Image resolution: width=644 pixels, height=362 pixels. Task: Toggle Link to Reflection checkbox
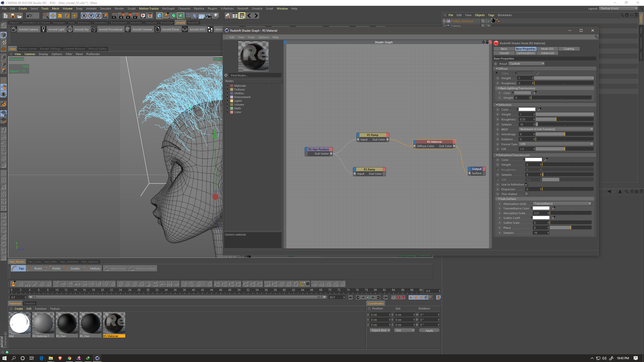tap(527, 185)
